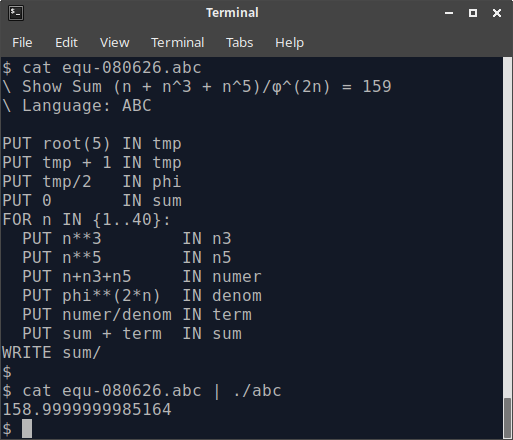513x440 pixels.
Task: Click the line 'PUT 0 IN sum'
Action: tap(92, 201)
